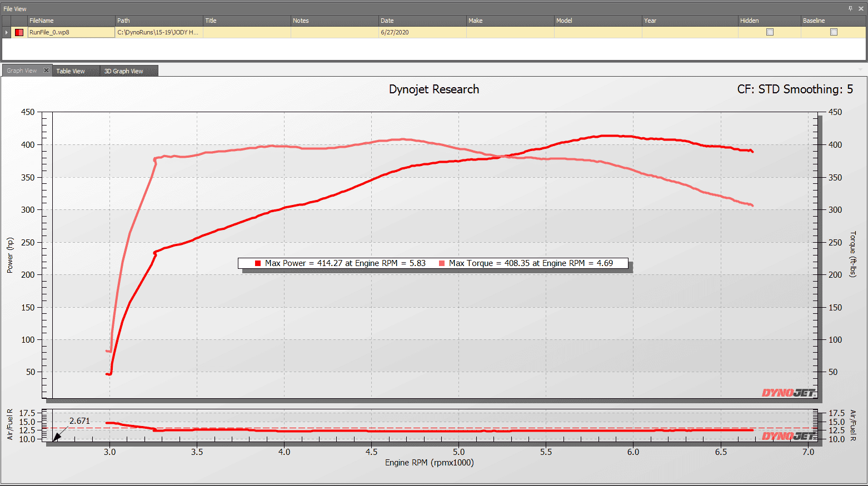868x486 pixels.
Task: Sort by the Make column header
Action: click(x=510, y=21)
